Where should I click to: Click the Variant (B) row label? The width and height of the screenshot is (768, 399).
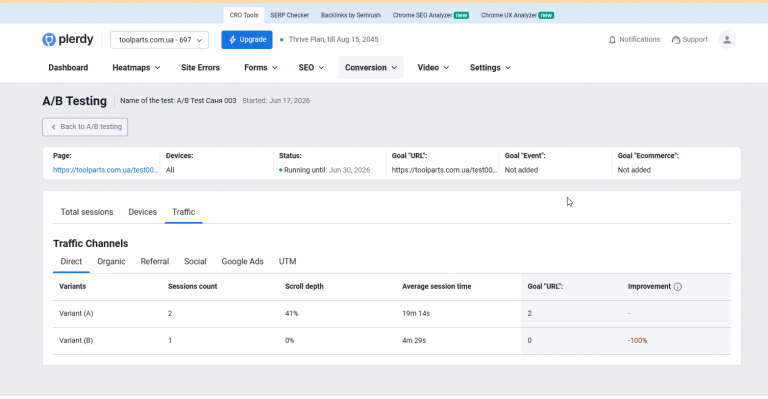(76, 340)
